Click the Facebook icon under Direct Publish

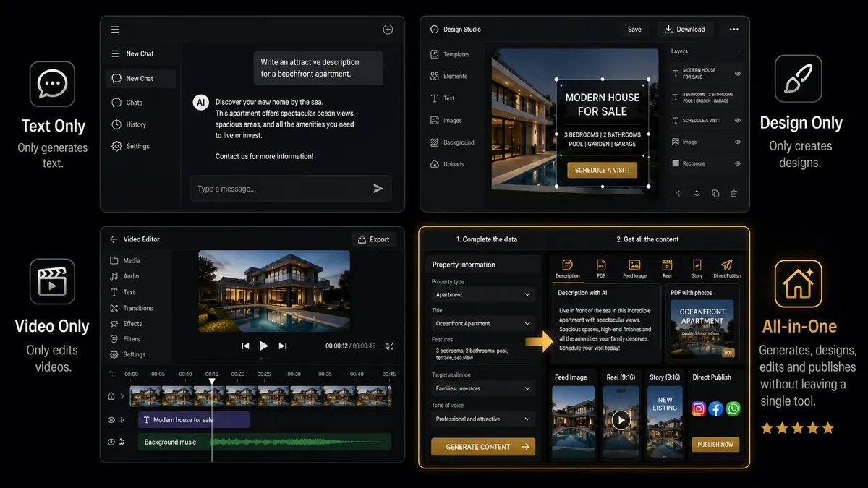(x=716, y=408)
